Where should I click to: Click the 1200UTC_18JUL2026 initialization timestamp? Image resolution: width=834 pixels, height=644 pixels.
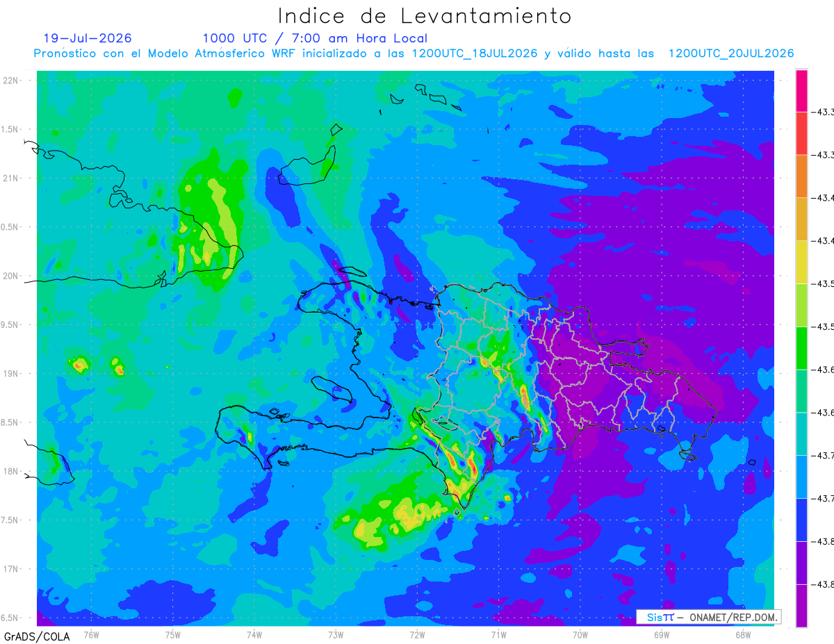click(475, 53)
